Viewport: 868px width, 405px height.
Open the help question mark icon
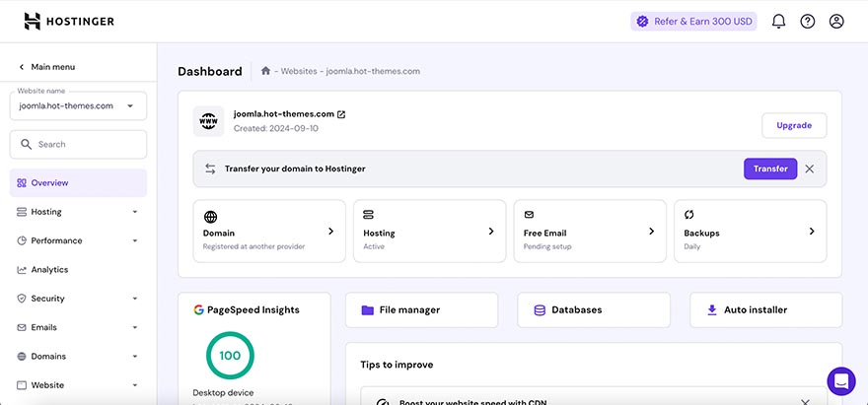tap(808, 22)
